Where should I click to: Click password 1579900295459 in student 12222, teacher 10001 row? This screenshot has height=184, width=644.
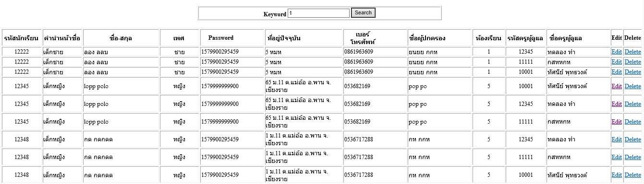[x=220, y=72]
